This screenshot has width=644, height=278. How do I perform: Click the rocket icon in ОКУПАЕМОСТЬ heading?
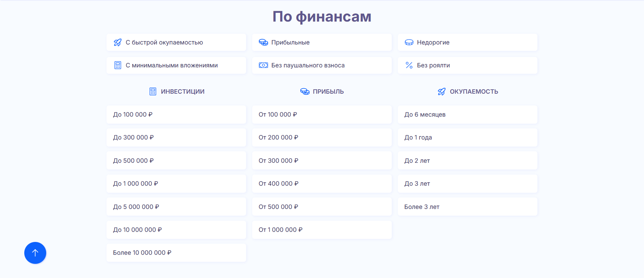tap(442, 92)
